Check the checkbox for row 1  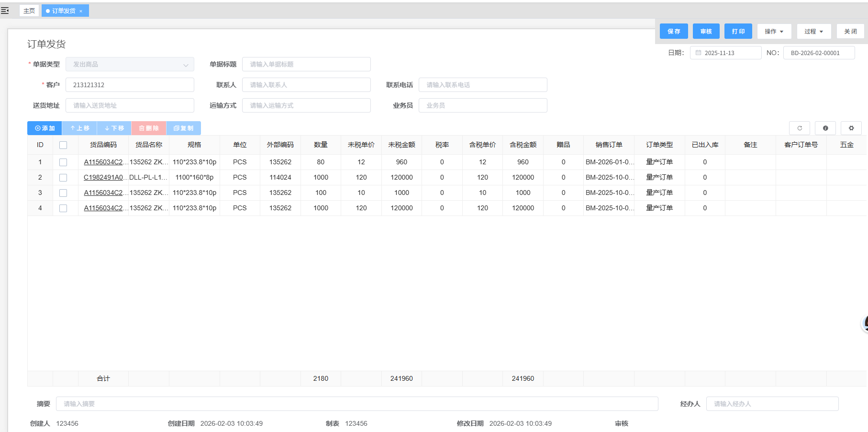click(63, 162)
